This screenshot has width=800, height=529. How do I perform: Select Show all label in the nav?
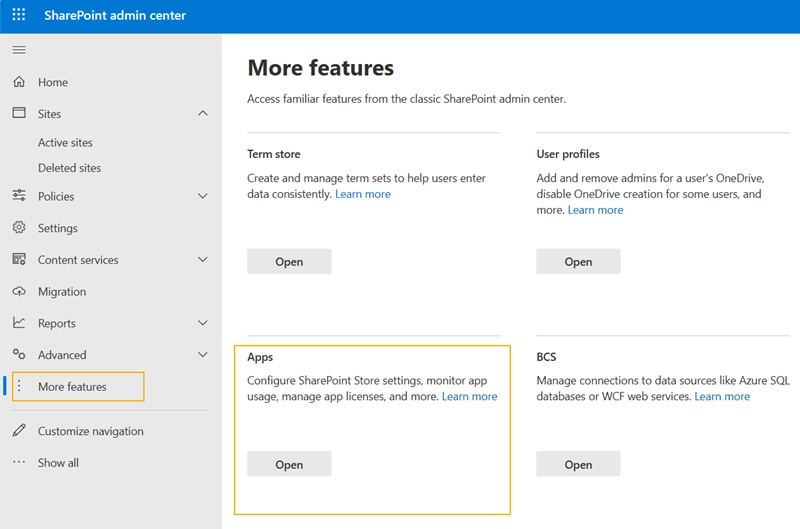coord(58,463)
